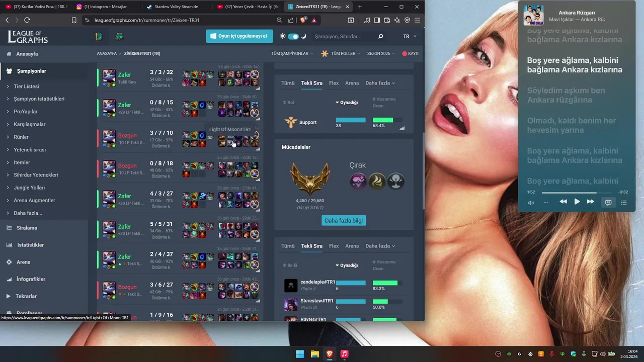Click the Brave Rewards triangle icon
The image size is (644, 362).
click(314, 20)
